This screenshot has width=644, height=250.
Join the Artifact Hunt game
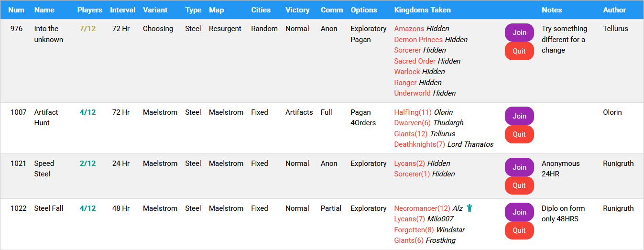click(x=519, y=116)
